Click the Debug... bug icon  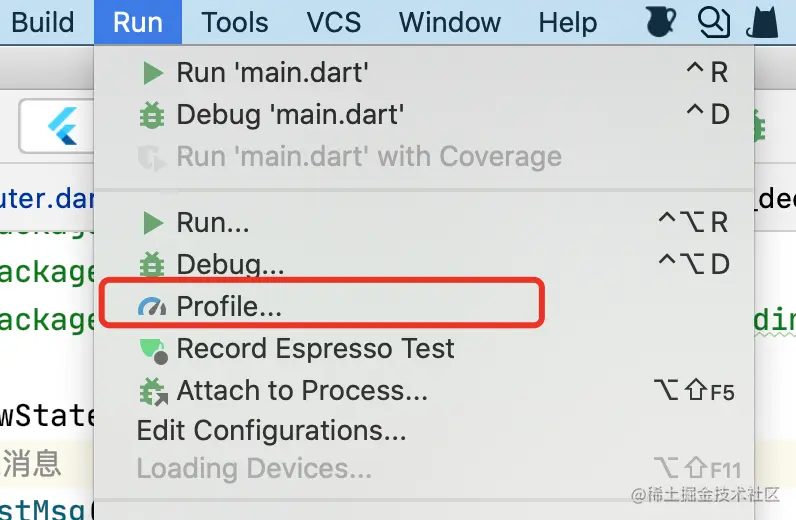pyautogui.click(x=152, y=265)
